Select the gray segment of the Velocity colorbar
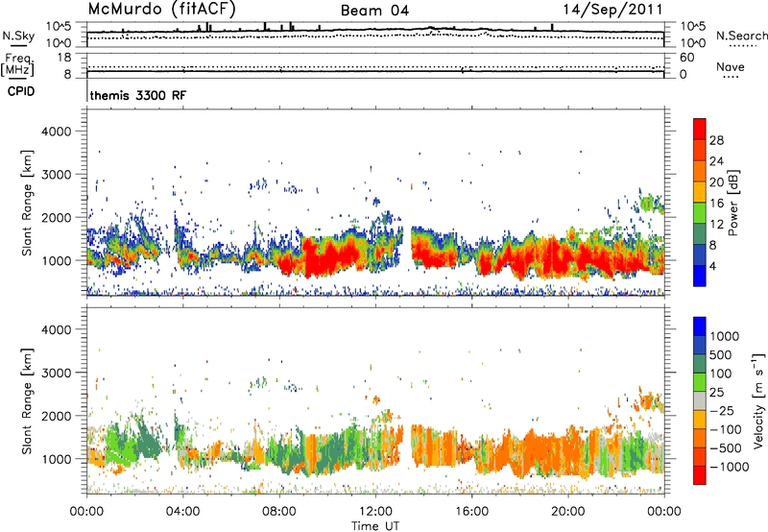 click(700, 400)
